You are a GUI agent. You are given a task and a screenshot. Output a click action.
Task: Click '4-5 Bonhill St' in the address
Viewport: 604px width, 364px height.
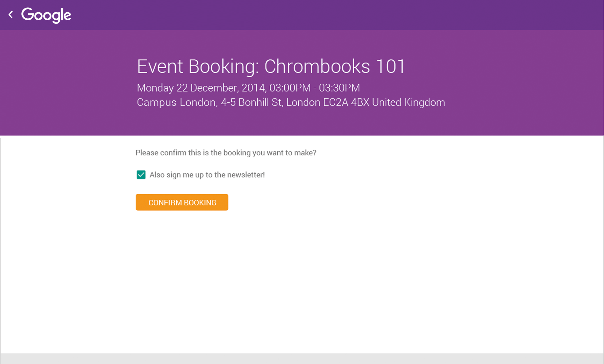point(252,102)
